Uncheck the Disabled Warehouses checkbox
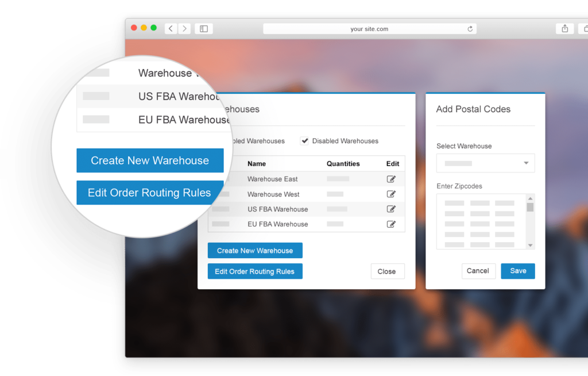Viewport: 588px width, 376px height. 304,141
